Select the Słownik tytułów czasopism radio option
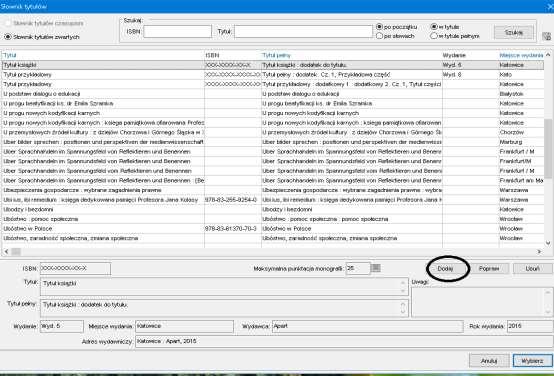The width and height of the screenshot is (554, 376). (8, 23)
